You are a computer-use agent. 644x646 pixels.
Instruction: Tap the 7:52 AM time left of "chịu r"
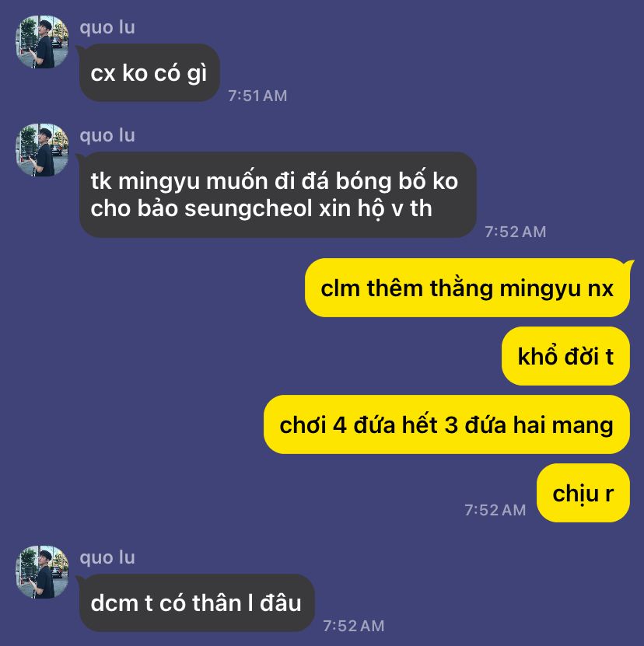(495, 511)
